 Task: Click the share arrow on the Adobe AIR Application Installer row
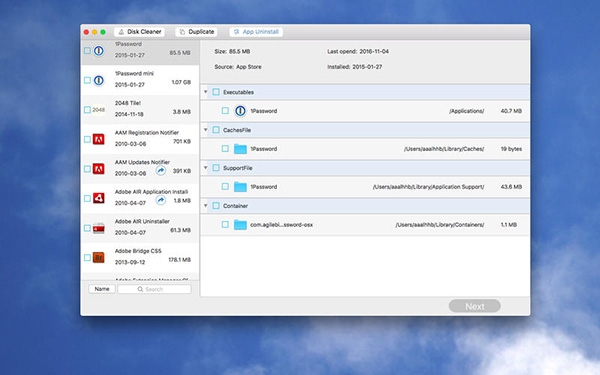point(161,200)
